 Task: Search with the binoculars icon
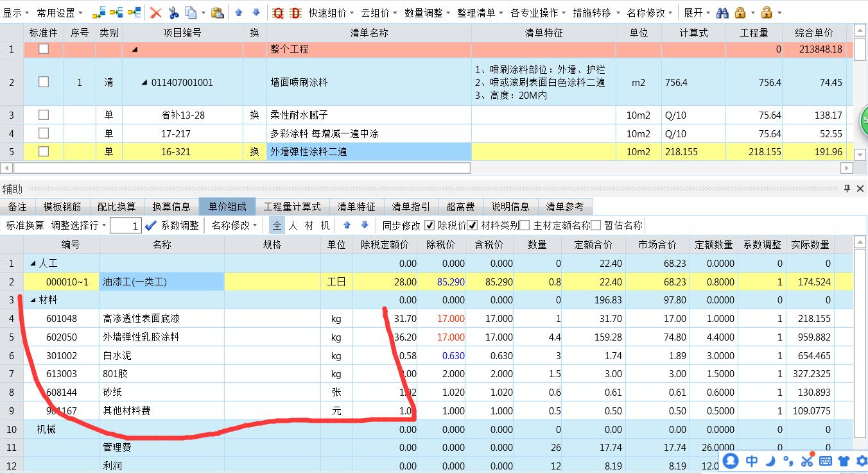click(x=722, y=13)
